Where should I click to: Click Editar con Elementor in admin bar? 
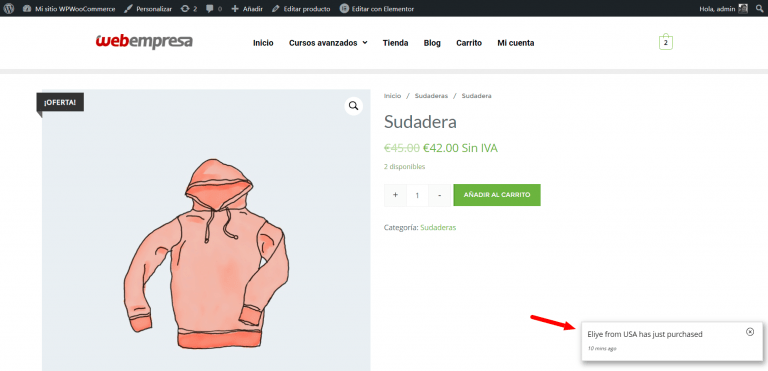[377, 9]
